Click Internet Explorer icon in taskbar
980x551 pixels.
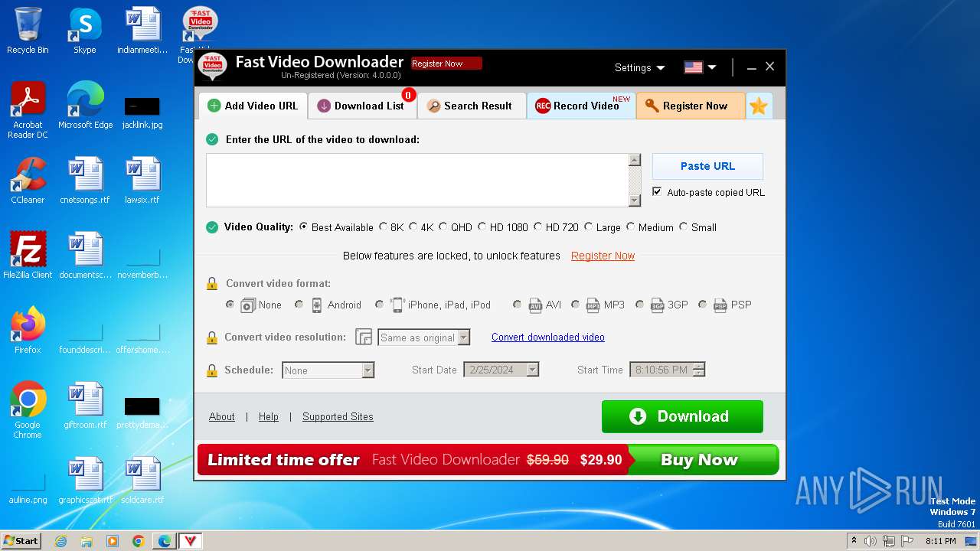click(60, 541)
